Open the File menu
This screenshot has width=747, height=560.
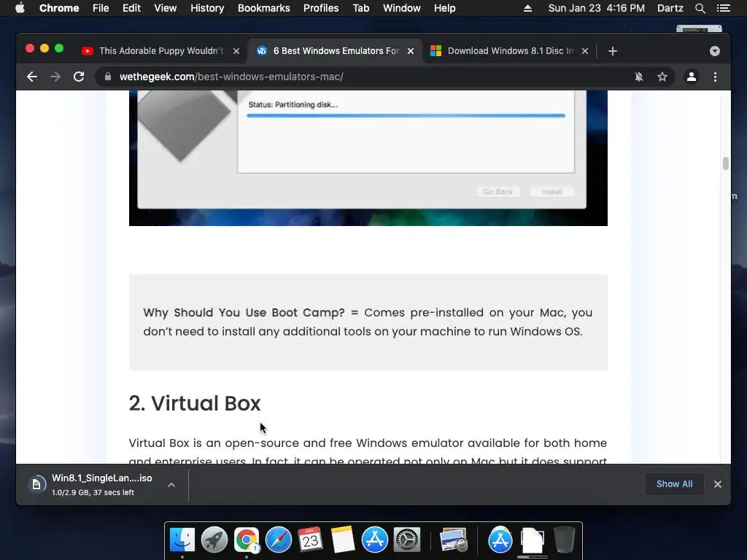click(x=101, y=8)
